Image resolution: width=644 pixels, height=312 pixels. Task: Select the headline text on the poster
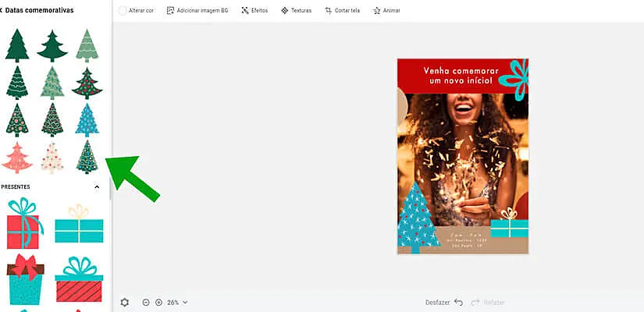pyautogui.click(x=461, y=76)
